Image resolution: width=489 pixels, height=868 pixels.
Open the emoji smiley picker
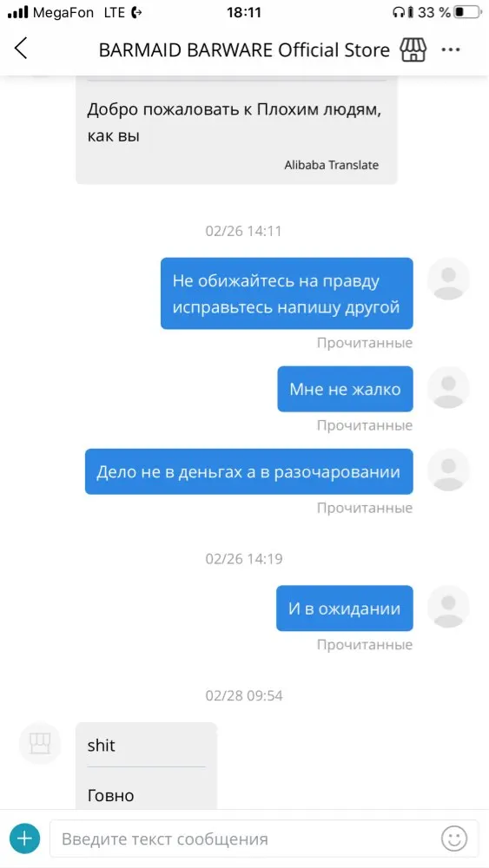(x=454, y=838)
